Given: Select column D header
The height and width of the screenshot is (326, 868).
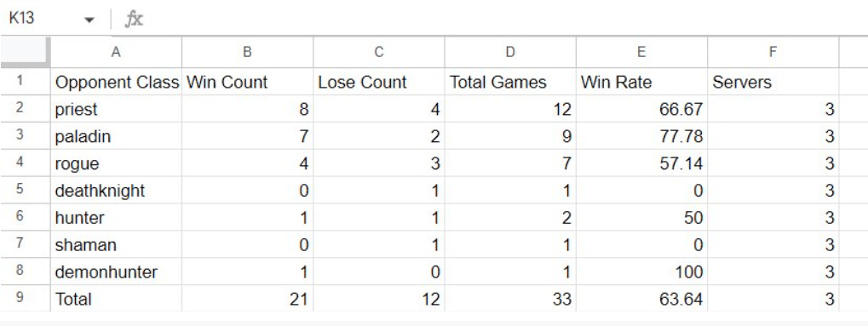Looking at the screenshot, I should point(510,53).
